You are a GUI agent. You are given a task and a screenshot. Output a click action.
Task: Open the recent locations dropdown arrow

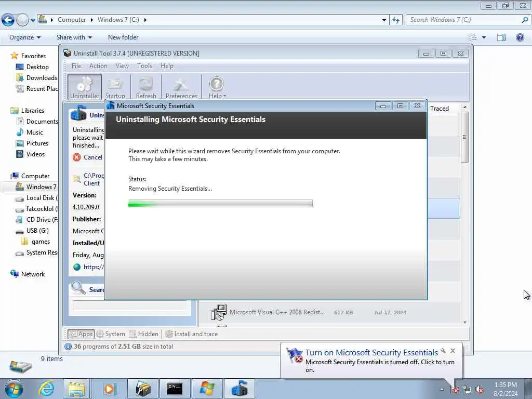(x=33, y=20)
